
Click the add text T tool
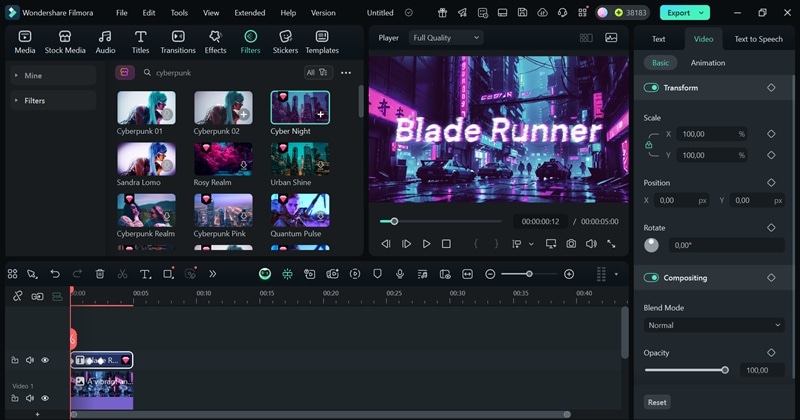145,274
